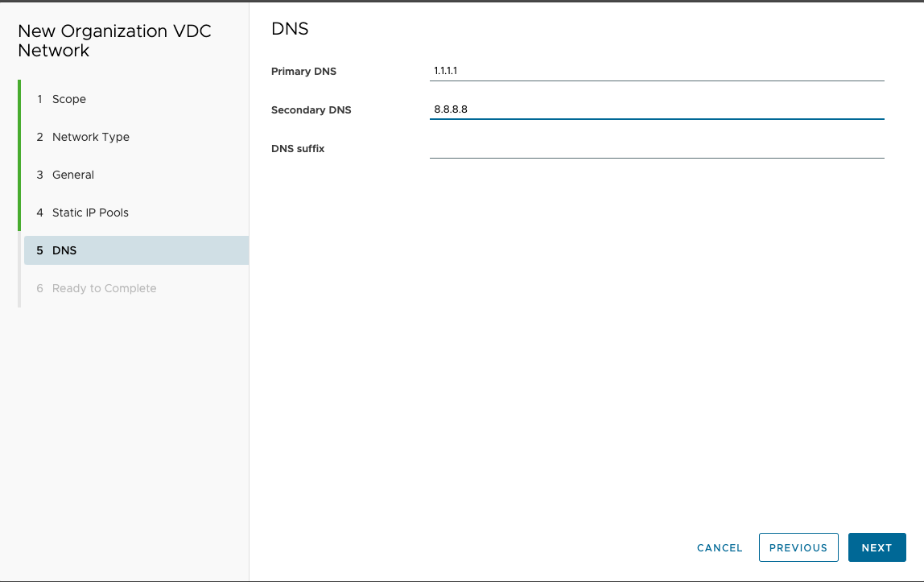
Task: Open the Ready to Complete step
Action: click(x=136, y=288)
